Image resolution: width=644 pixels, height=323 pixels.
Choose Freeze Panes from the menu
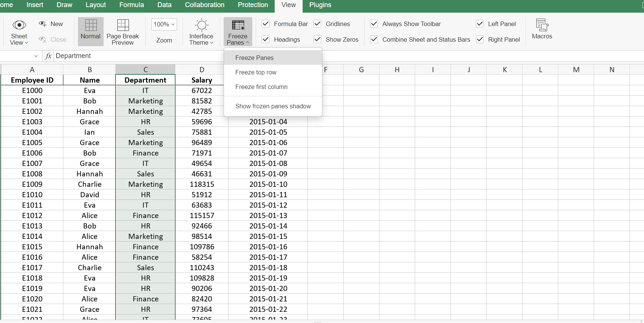pos(273,58)
